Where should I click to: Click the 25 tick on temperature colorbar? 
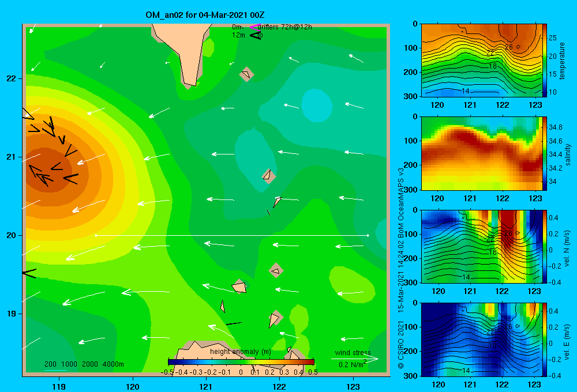click(553, 38)
